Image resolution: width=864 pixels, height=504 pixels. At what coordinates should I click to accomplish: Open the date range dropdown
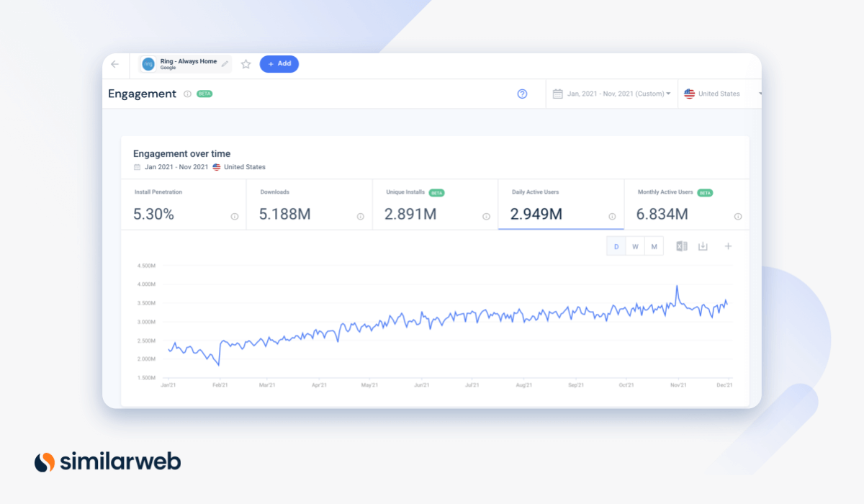612,94
